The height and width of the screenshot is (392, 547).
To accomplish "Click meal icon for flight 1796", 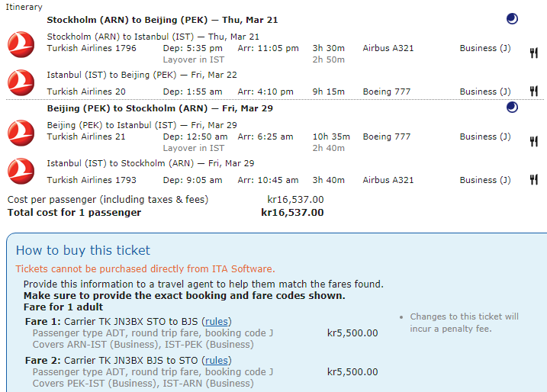I will (x=534, y=53).
